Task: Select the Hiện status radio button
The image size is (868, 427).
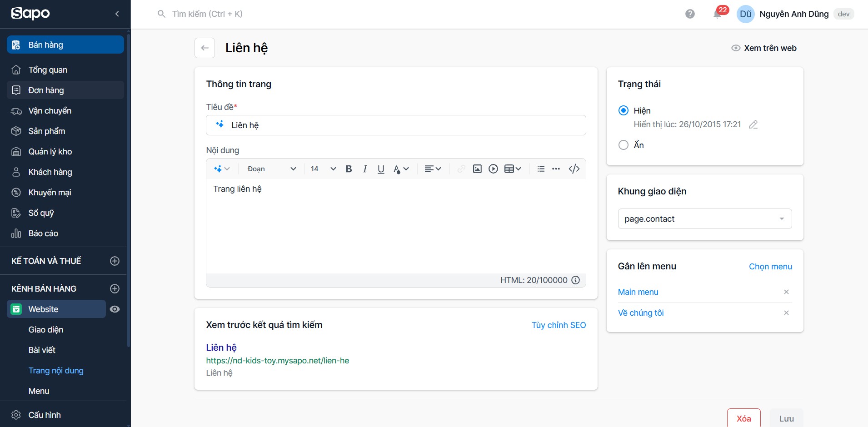Action: 624,110
